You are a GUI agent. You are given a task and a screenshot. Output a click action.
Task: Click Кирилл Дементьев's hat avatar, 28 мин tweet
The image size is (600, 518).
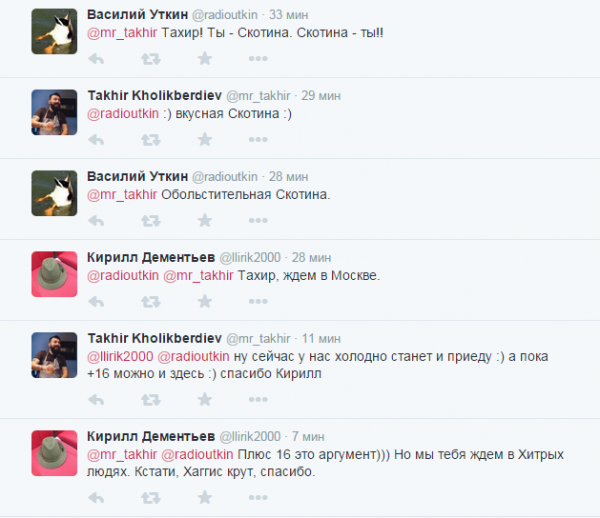pyautogui.click(x=54, y=274)
